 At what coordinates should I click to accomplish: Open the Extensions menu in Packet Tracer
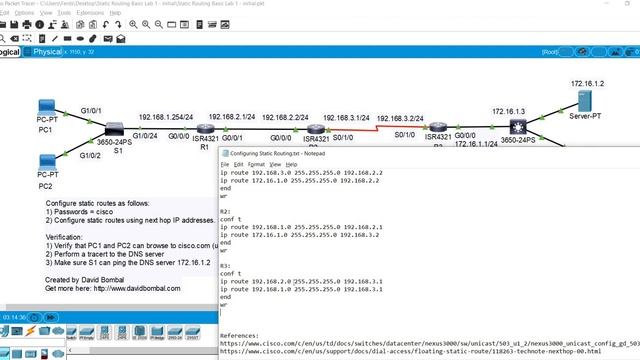tap(90, 13)
